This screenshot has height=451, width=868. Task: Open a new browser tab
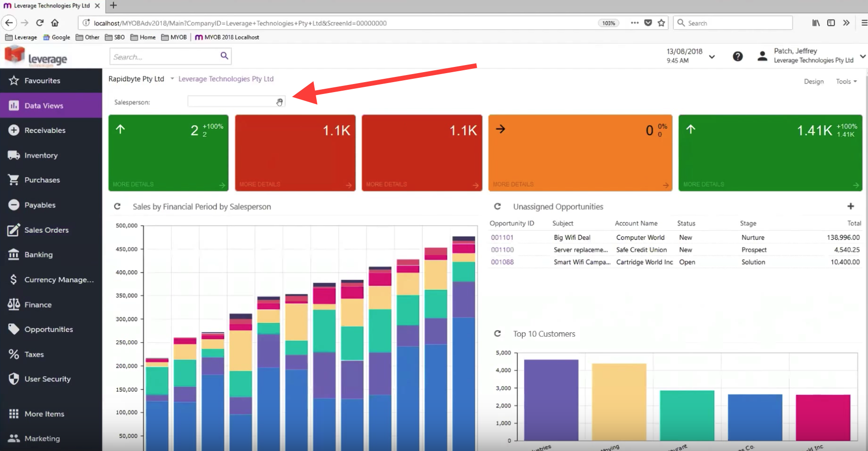pyautogui.click(x=113, y=6)
